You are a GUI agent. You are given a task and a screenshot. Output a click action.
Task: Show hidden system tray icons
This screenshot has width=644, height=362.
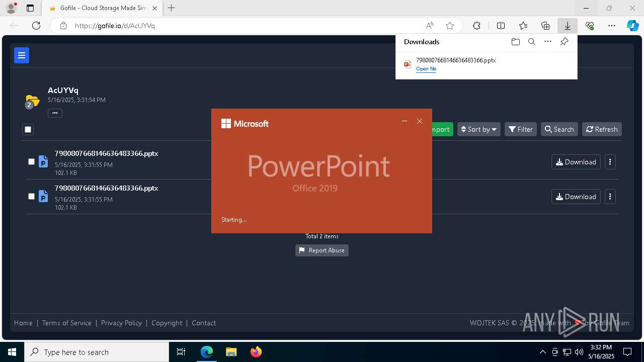[543, 352]
